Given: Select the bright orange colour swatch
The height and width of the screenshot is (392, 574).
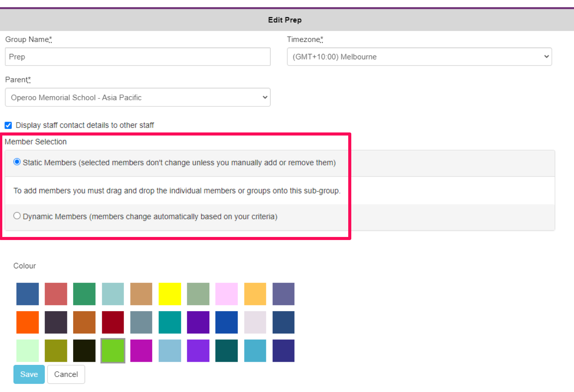Looking at the screenshot, I should coord(28,322).
